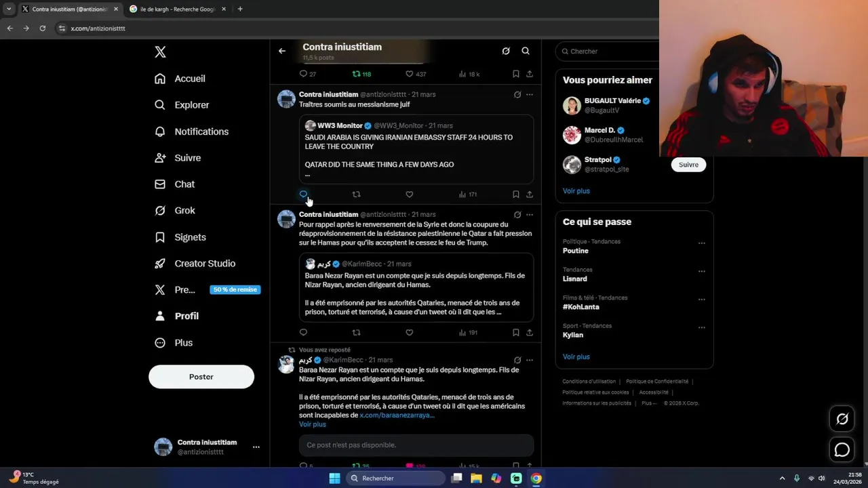Share the 'Traîtres soumis' post
The width and height of the screenshot is (868, 488).
(530, 195)
